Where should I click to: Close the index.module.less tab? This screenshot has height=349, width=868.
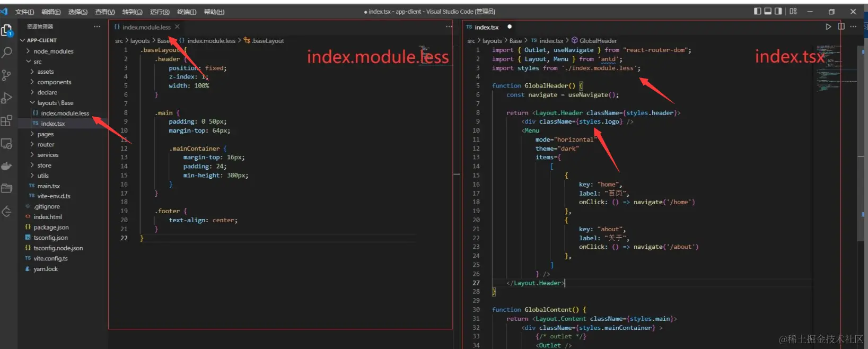click(x=177, y=27)
